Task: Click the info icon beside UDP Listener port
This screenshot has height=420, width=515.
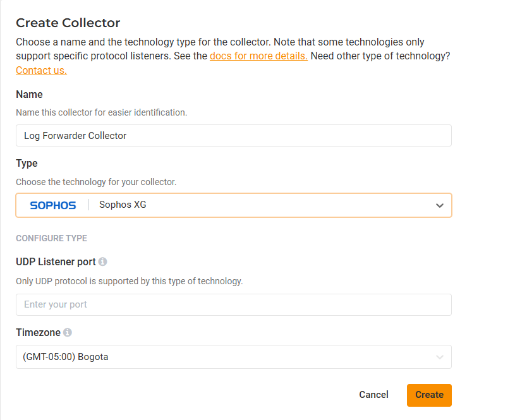Action: click(103, 261)
